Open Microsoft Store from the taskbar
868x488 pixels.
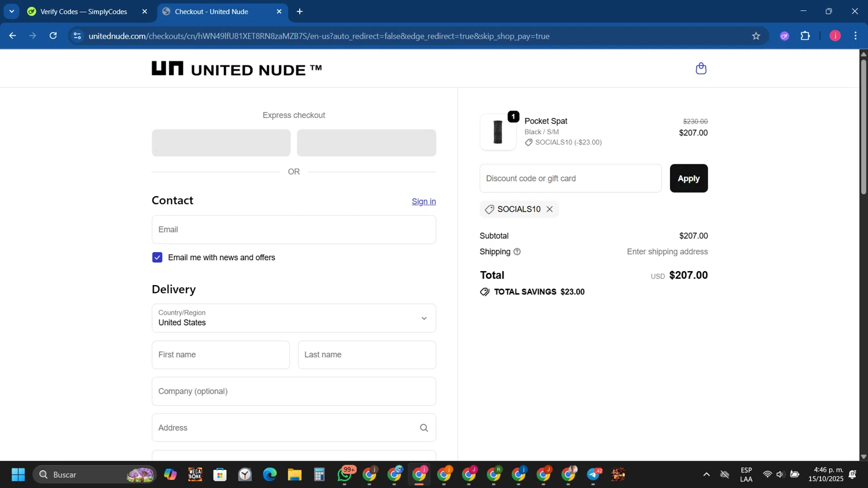point(220,475)
